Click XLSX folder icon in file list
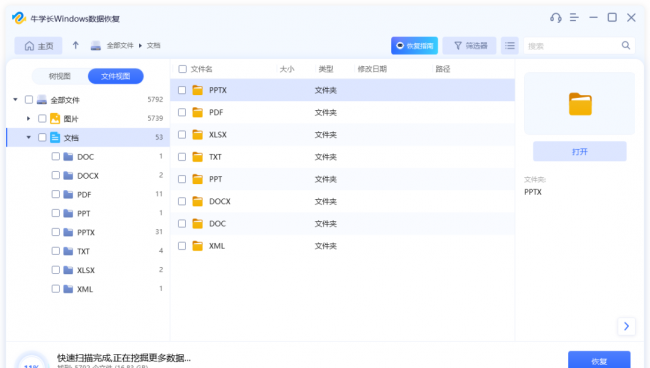 point(198,135)
